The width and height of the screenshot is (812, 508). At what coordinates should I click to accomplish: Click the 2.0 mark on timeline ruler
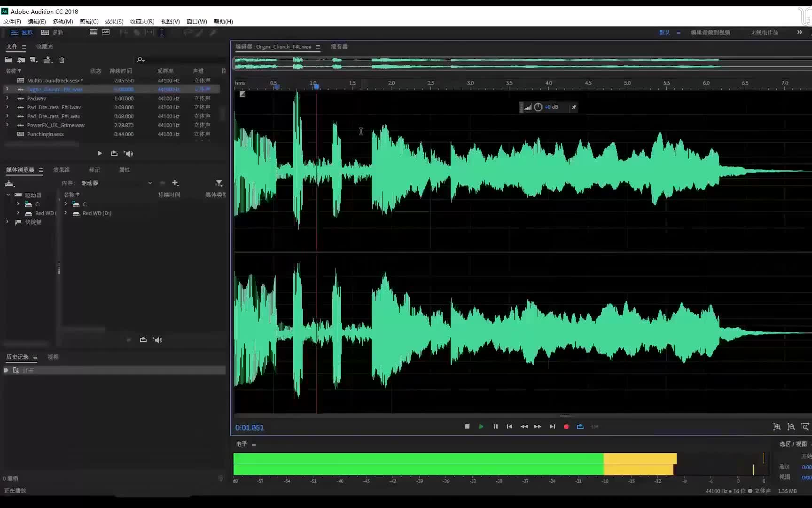pyautogui.click(x=391, y=83)
